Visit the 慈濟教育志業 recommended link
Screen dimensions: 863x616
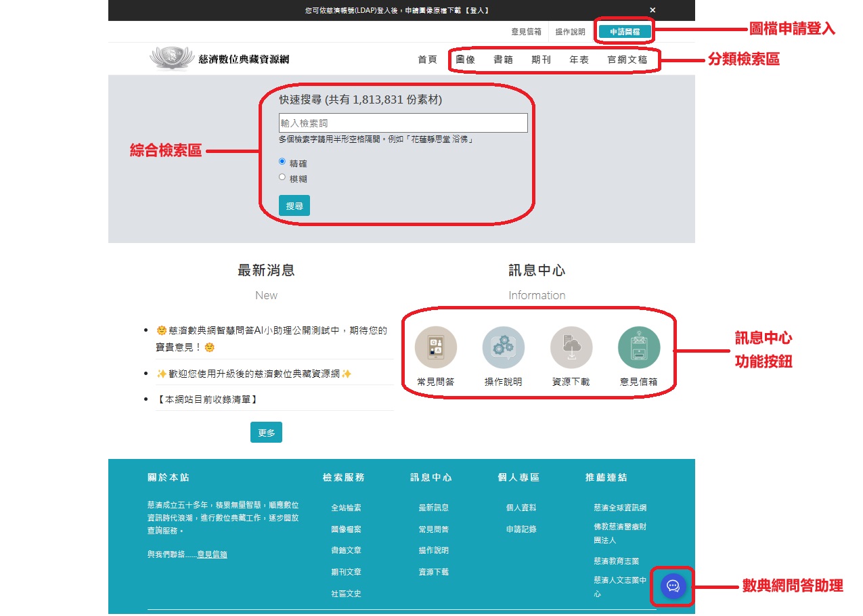tap(616, 561)
